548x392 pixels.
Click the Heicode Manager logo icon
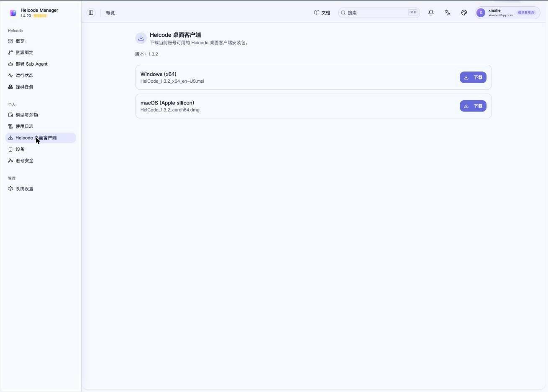(x=13, y=13)
